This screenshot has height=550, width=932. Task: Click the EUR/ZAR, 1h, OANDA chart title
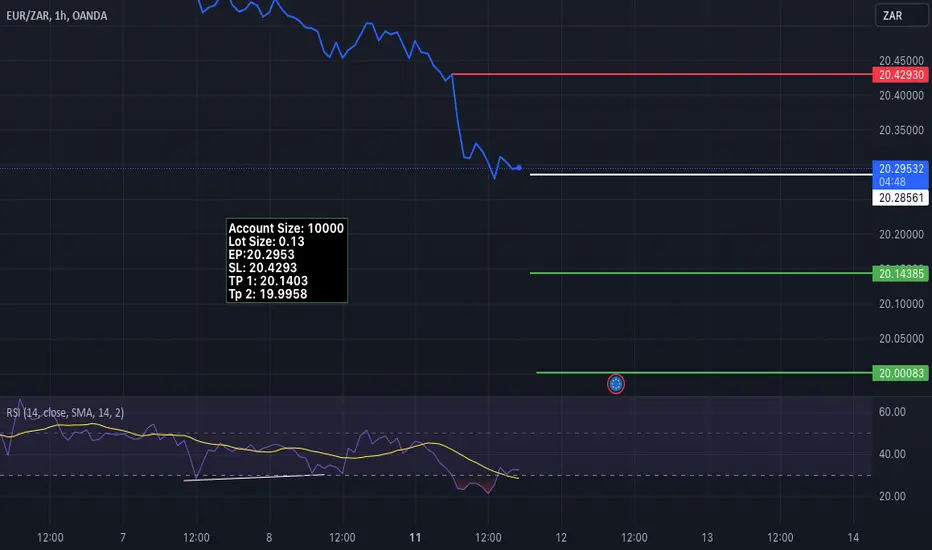coord(57,16)
